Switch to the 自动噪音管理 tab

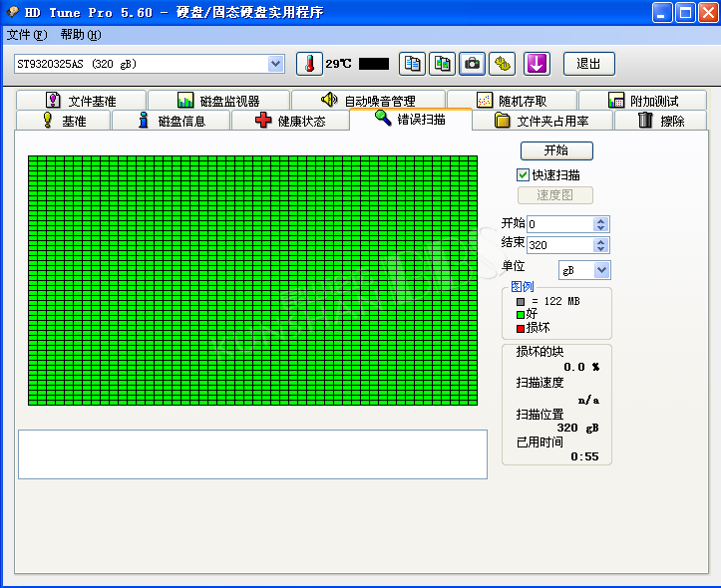click(368, 100)
